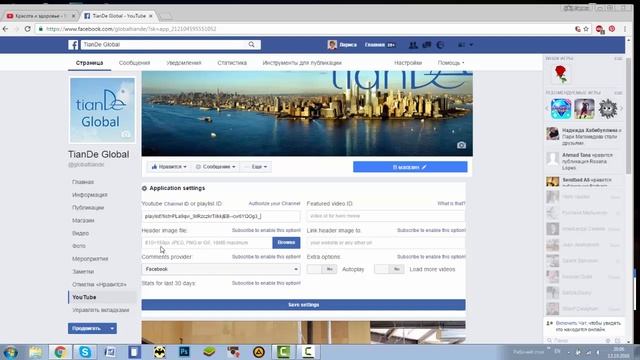Open Chrome menu three dots icon
The height and width of the screenshot is (360, 640).
pos(624,29)
